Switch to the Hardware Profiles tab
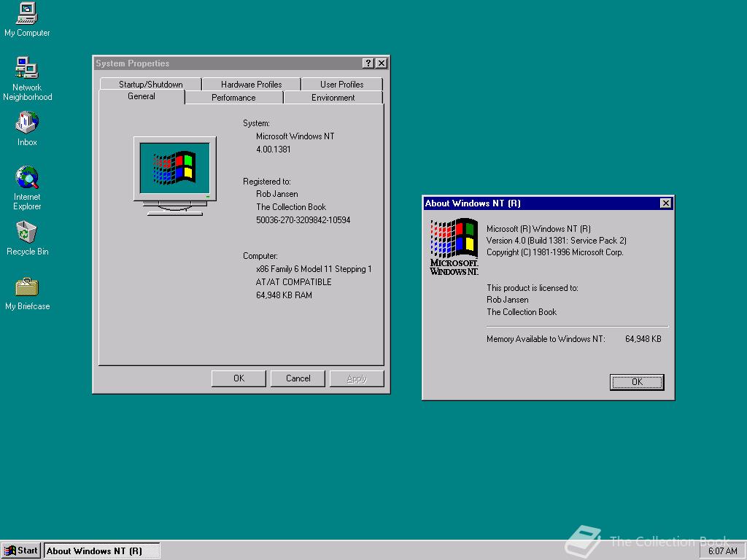747x560 pixels. [251, 85]
